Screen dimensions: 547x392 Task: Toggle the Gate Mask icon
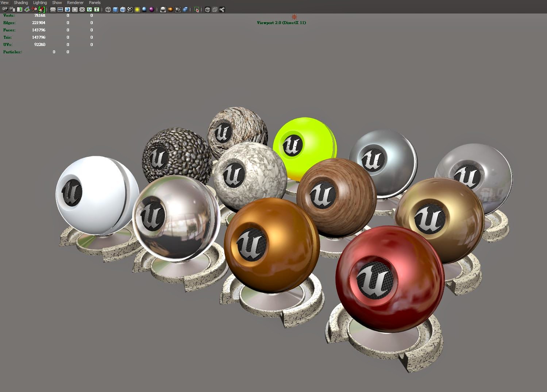pyautogui.click(x=75, y=9)
